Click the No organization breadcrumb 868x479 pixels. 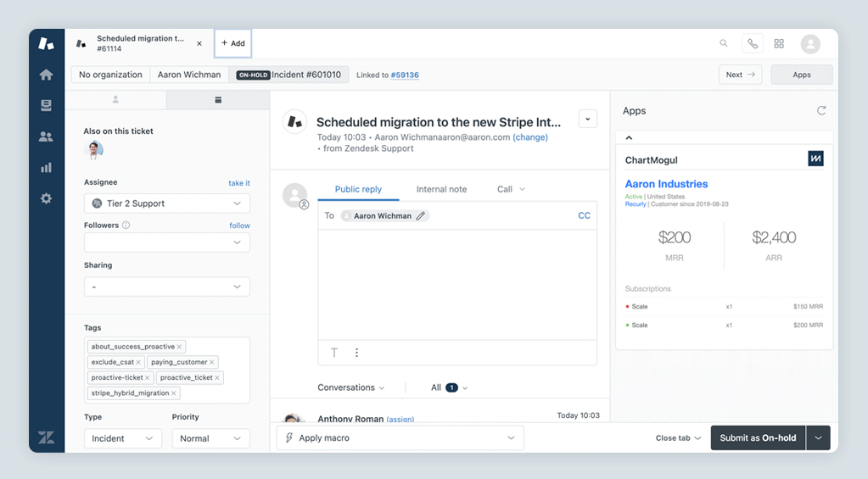110,75
